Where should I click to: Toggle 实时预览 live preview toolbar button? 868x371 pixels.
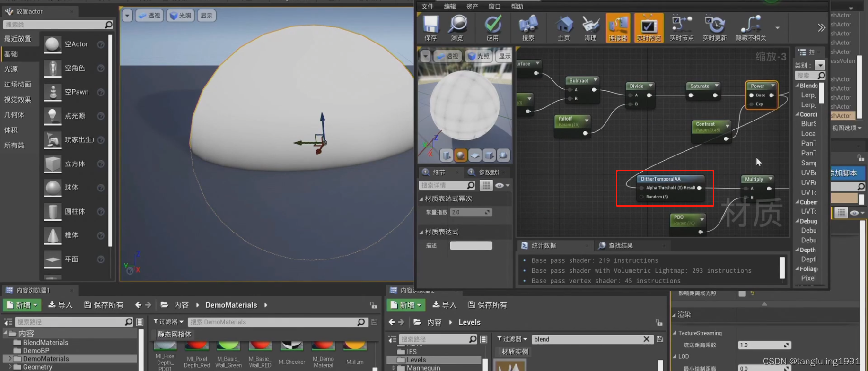tap(649, 28)
